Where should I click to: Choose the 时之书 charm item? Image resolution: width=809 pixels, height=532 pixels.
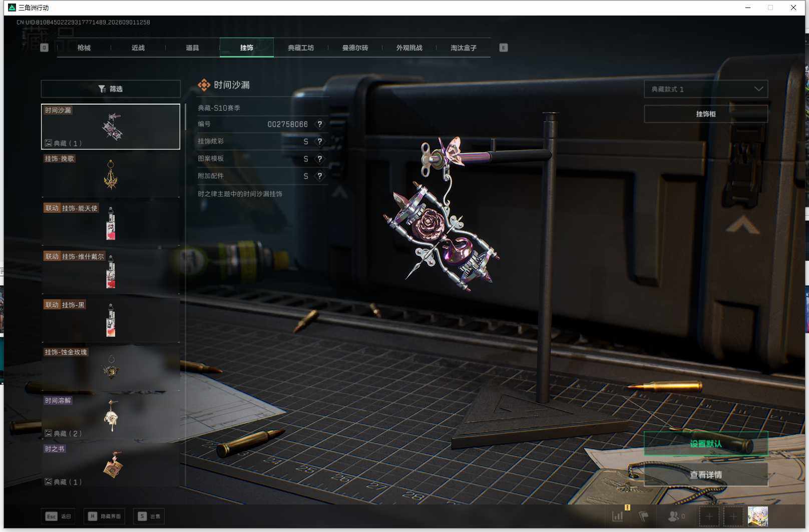click(x=111, y=465)
